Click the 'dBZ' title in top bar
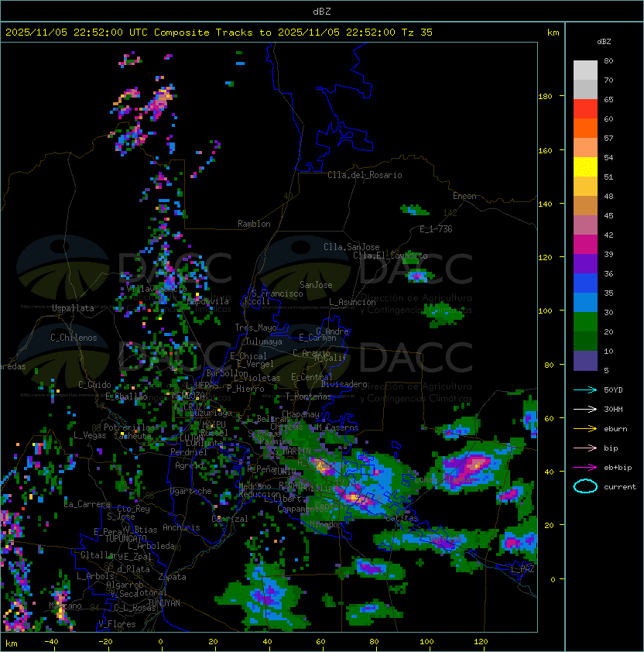644x652 pixels. tap(322, 12)
